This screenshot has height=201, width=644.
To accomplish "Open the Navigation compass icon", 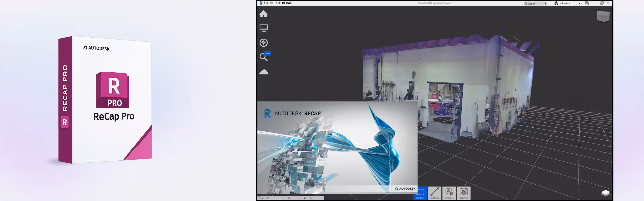I will [264, 43].
